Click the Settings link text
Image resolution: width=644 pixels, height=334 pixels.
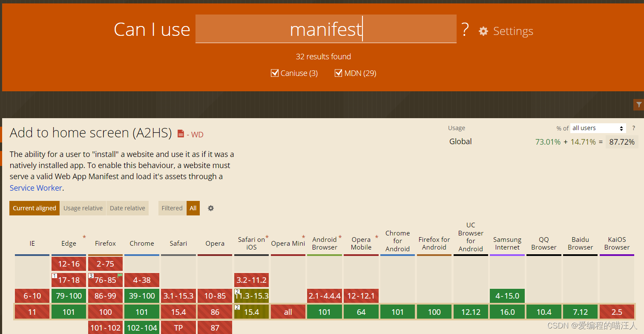point(513,31)
